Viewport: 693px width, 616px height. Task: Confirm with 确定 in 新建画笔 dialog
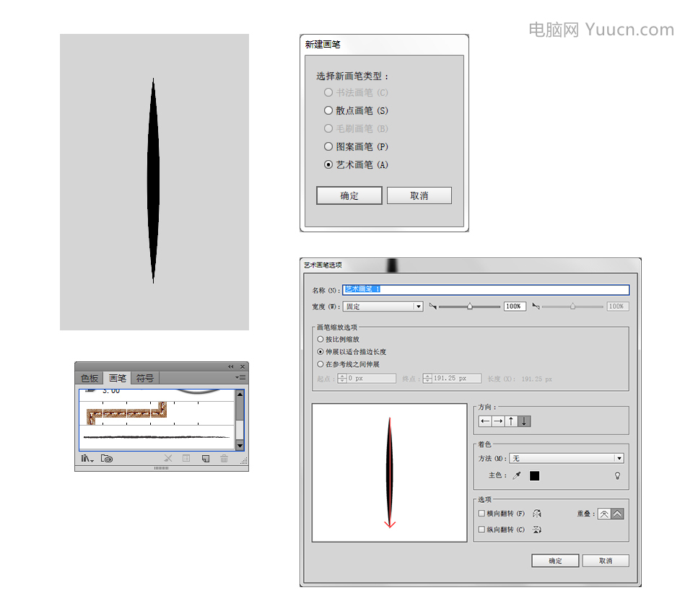[349, 195]
